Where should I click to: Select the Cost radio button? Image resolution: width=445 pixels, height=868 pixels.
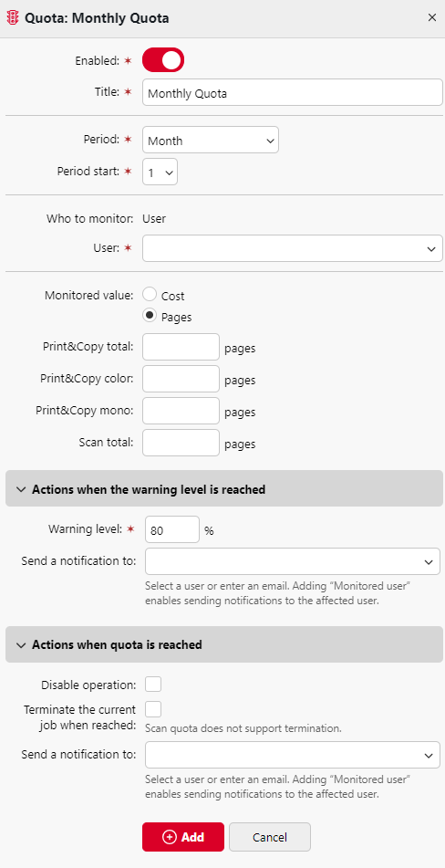pos(150,294)
